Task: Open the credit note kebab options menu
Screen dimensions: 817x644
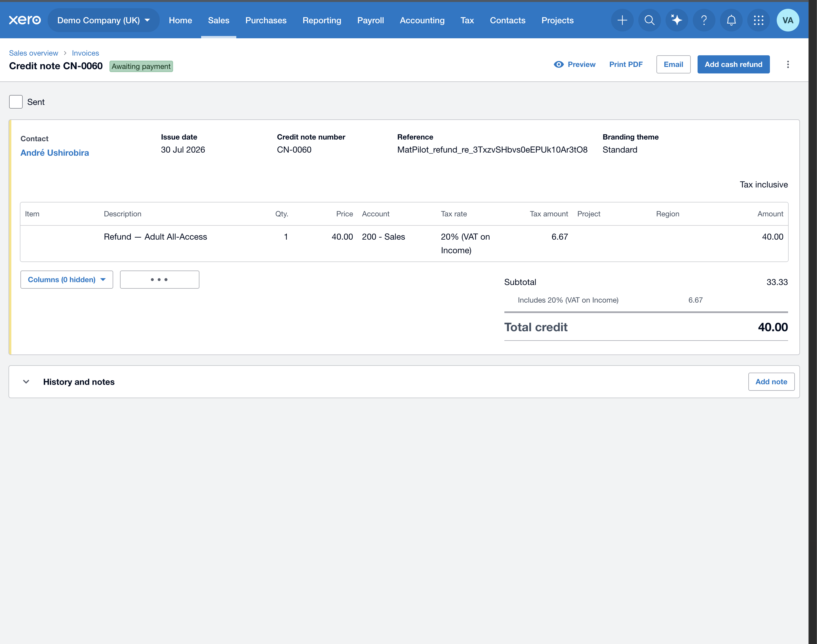Action: coord(787,64)
